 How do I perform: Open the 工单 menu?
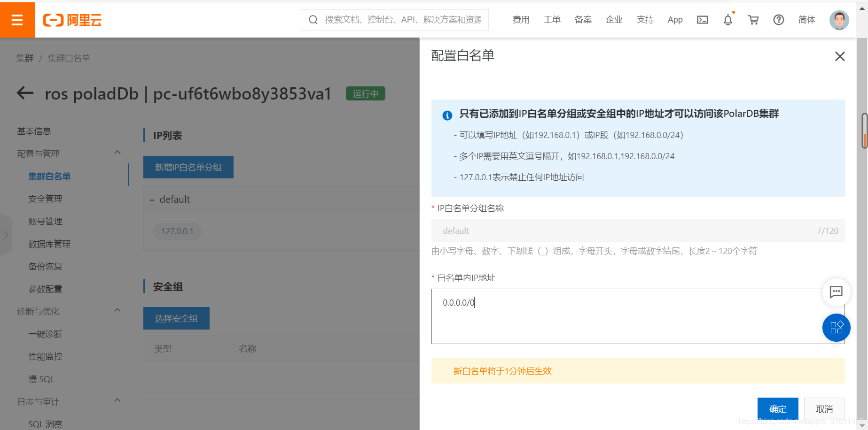pyautogui.click(x=552, y=20)
